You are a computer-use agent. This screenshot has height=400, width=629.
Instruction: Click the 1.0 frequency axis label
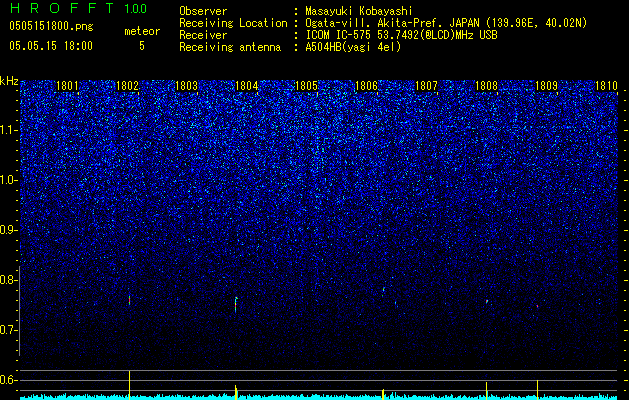(x=8, y=180)
